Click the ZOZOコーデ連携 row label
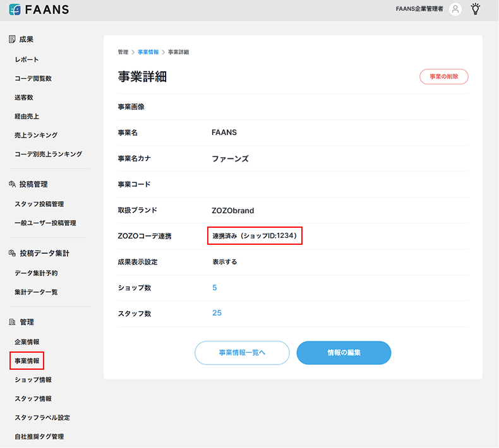499x448 pixels. pyautogui.click(x=145, y=236)
